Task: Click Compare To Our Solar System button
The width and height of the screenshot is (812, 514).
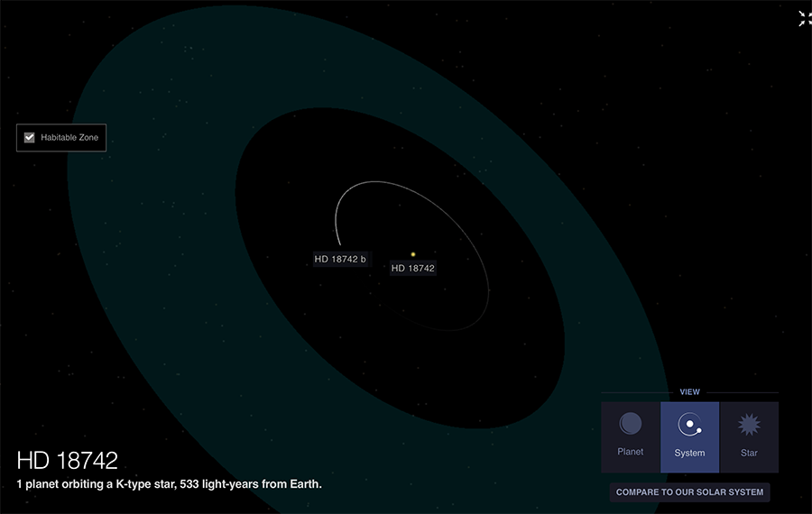Action: click(689, 491)
